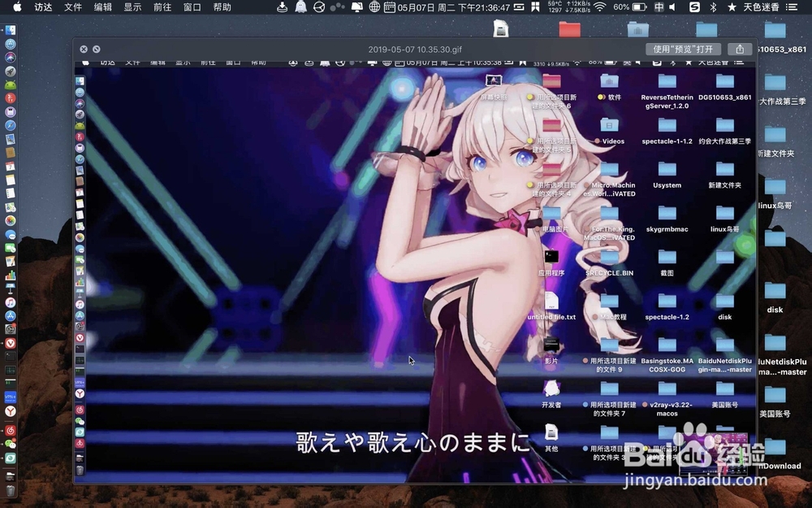
Task: Click the CPU temperature network stats readout
Action: (x=569, y=7)
